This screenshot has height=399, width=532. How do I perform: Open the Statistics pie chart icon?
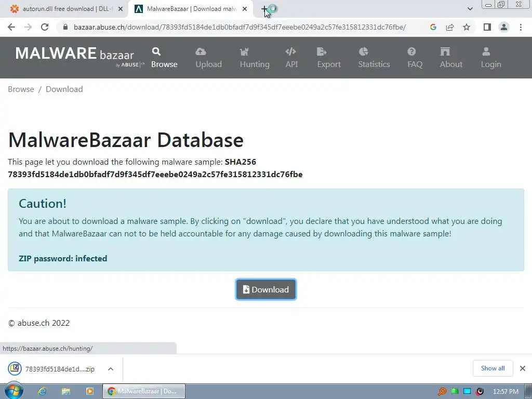point(363,51)
